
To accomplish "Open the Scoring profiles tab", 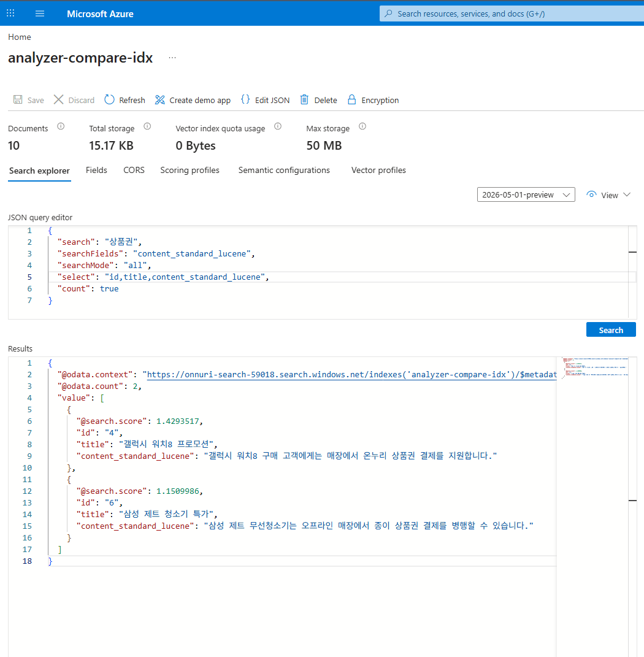I will pyautogui.click(x=190, y=170).
